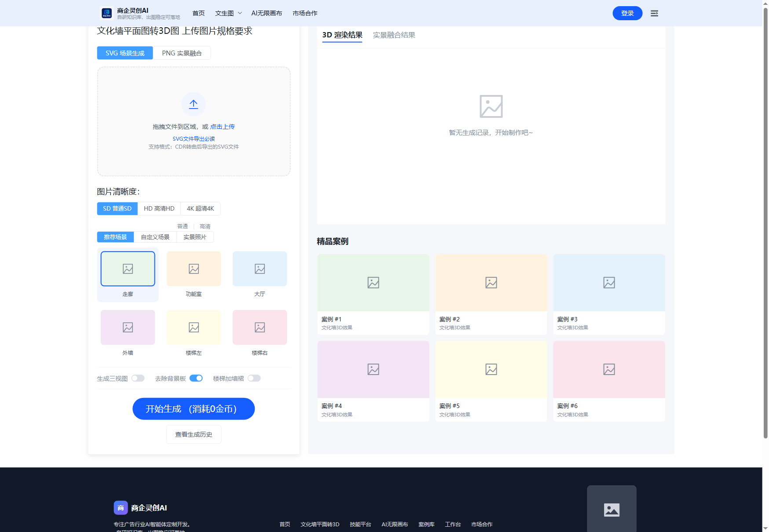Click the upload arrow icon in drop zone
769x532 pixels.
[194, 104]
